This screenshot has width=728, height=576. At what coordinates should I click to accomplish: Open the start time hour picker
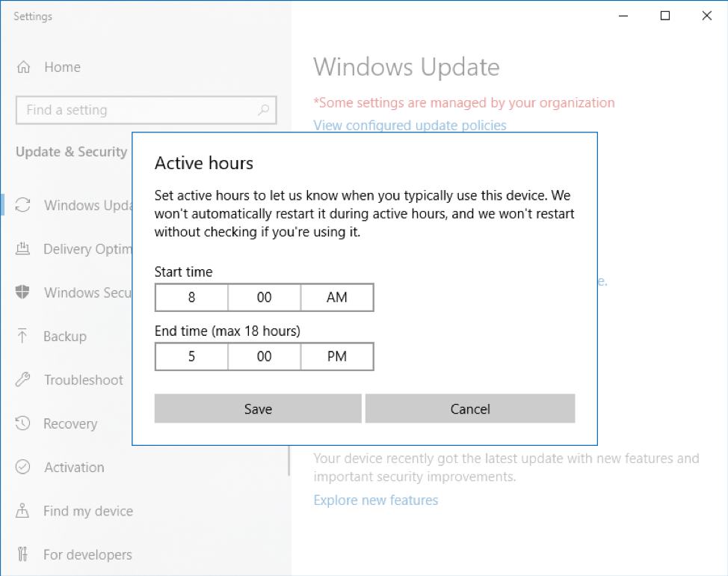(191, 297)
